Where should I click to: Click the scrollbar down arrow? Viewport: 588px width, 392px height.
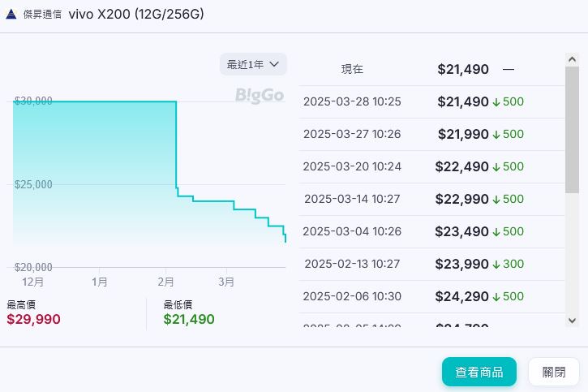pyautogui.click(x=572, y=321)
